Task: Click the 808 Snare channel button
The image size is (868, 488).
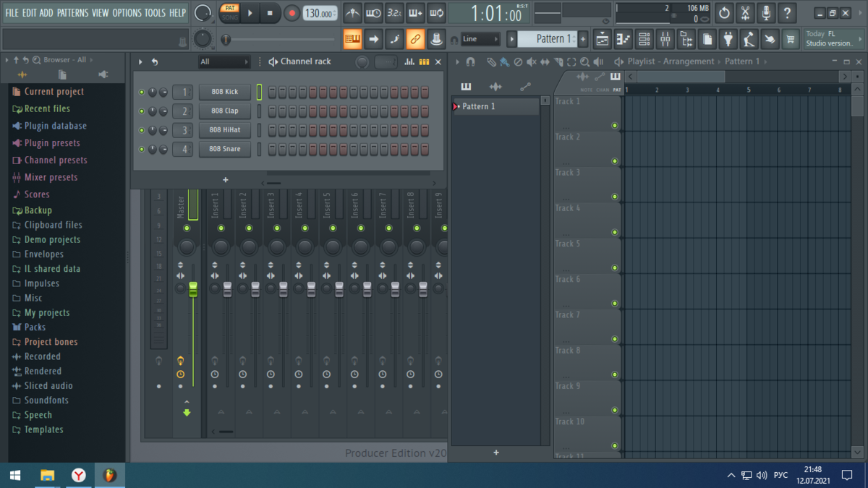Action: pos(224,149)
